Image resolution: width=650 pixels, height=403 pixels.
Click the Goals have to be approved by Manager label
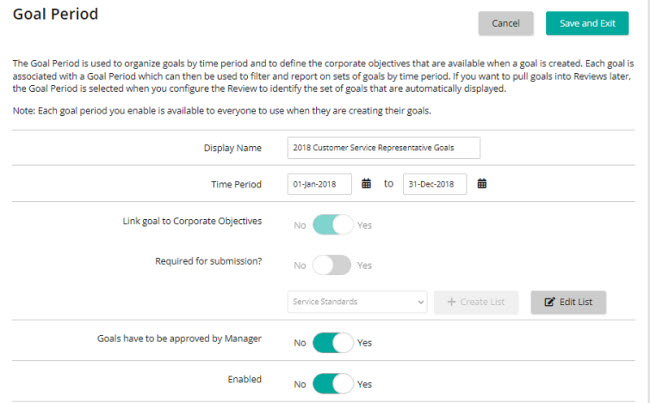(179, 339)
